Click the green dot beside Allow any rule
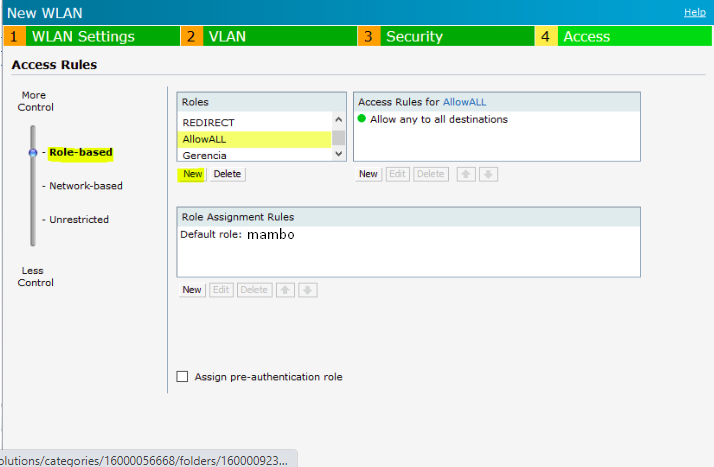This screenshot has height=467, width=714. 362,120
